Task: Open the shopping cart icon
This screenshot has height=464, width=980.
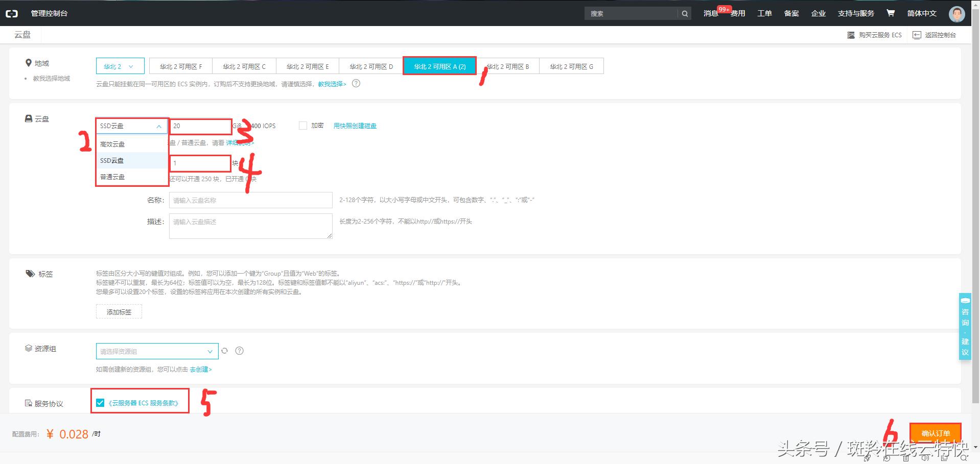Action: [x=891, y=13]
